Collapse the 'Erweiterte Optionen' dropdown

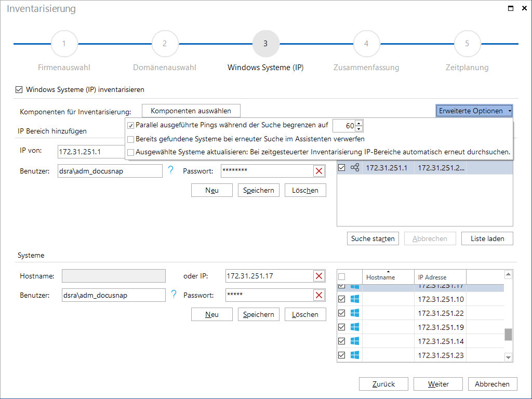click(x=474, y=111)
